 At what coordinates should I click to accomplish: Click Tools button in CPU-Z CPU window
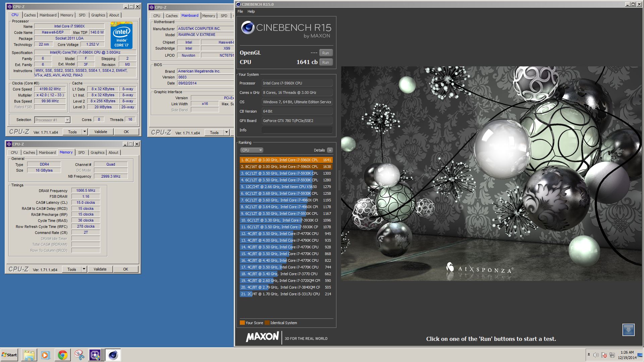tap(72, 132)
